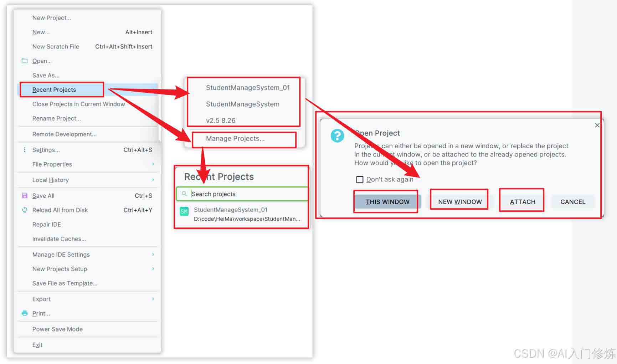Viewport: 617px width, 364px height.
Task: Click the NEW WINDOW button
Action: 460,202
